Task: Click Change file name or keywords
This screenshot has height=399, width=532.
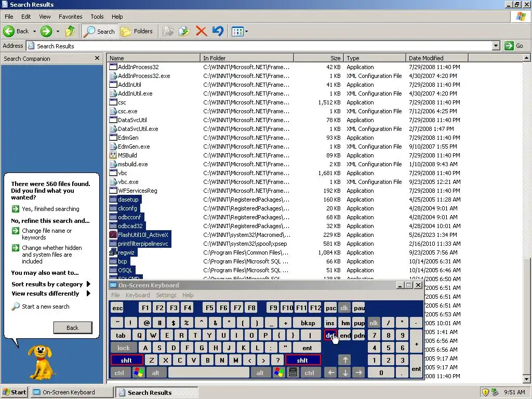Action: [x=47, y=234]
